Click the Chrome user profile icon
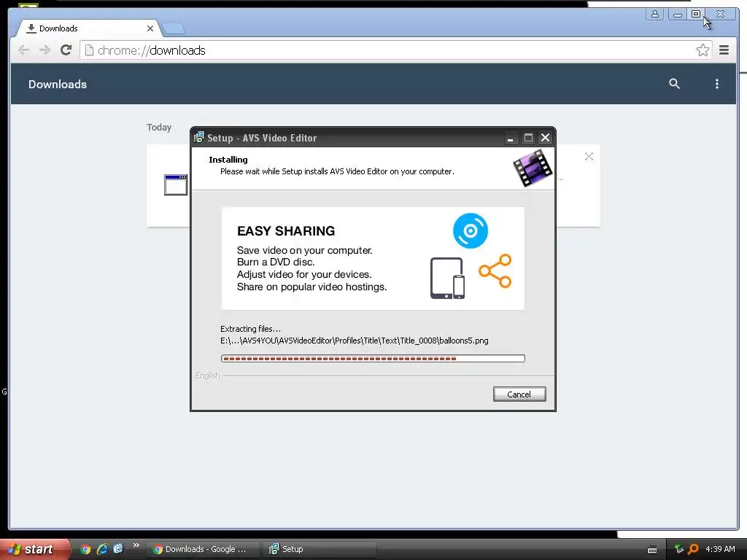The height and width of the screenshot is (560, 747). (655, 14)
